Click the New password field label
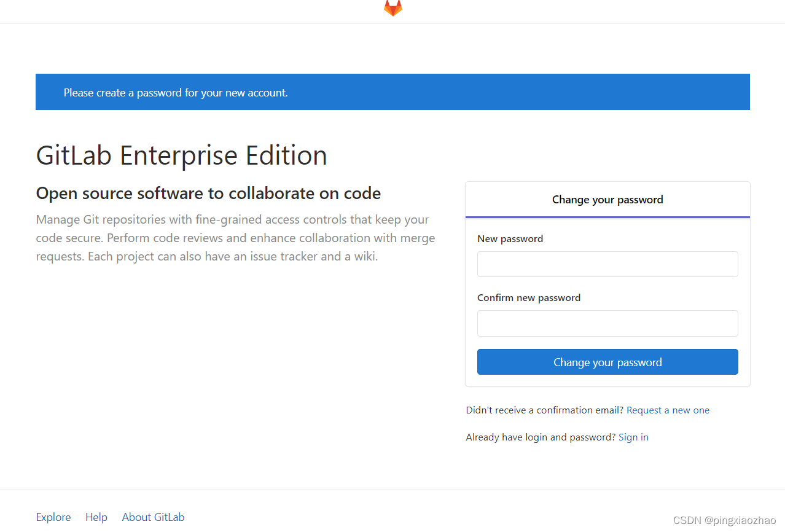 (x=510, y=239)
